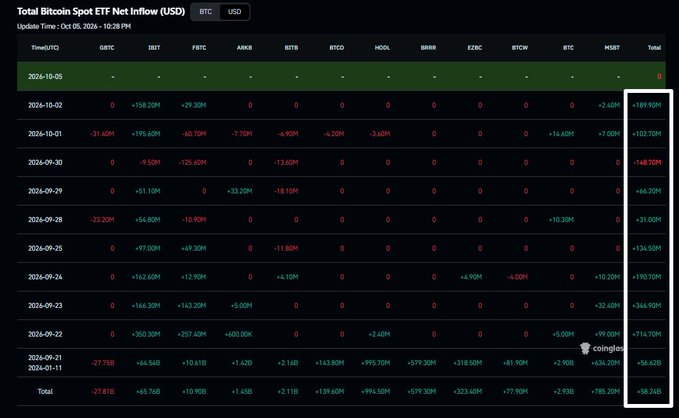Click the -60.70M FBTC value

pos(194,134)
